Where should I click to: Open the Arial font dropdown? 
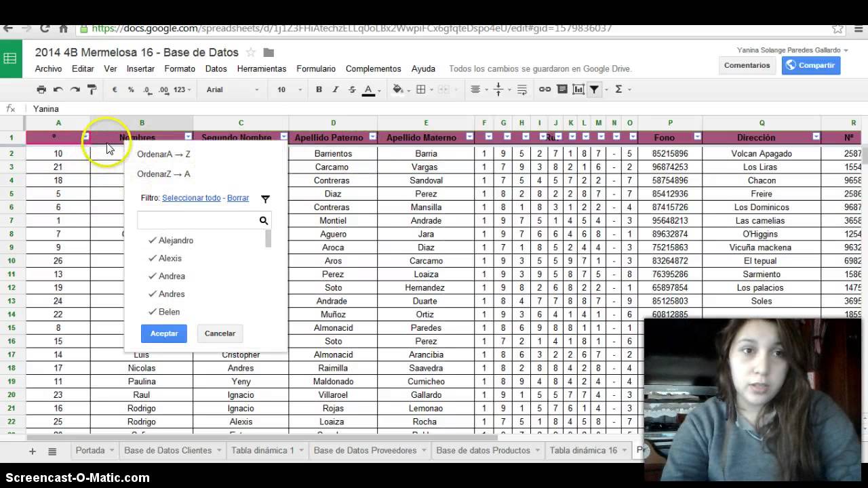233,89
